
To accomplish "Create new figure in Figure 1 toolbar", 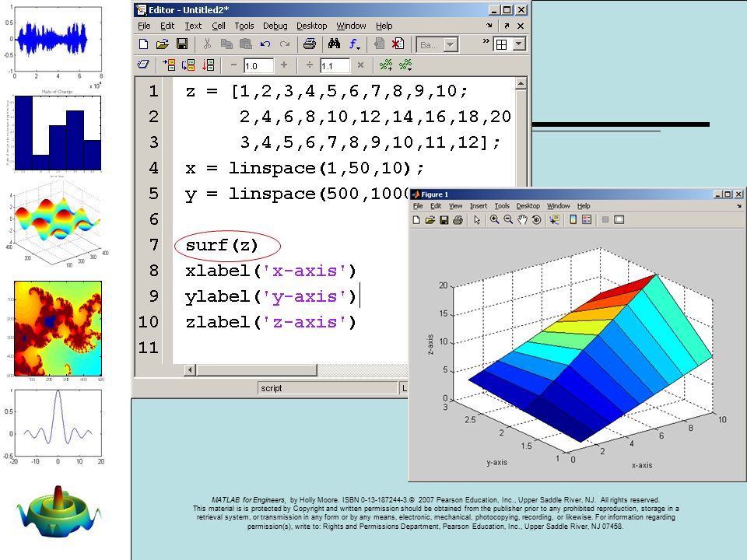I will [416, 219].
